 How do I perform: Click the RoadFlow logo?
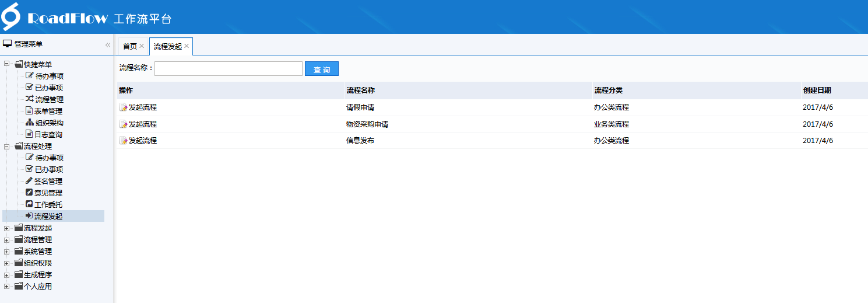click(10, 16)
